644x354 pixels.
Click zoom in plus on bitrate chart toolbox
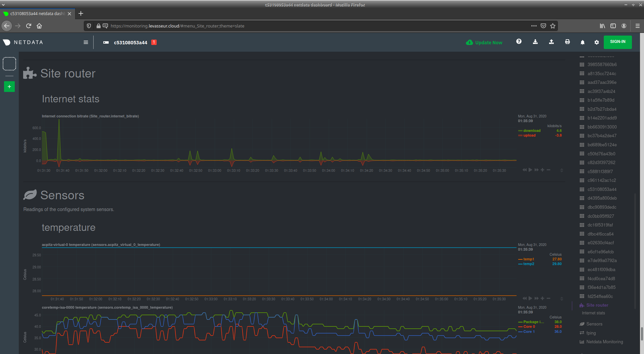(542, 170)
